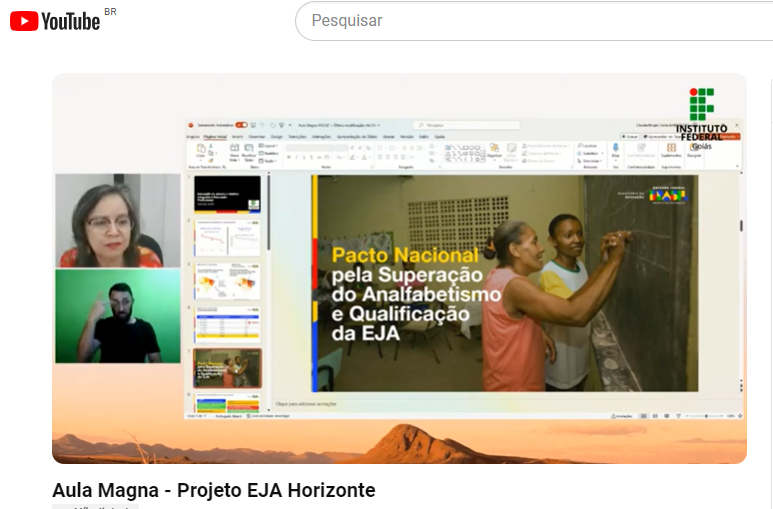Start slideshow from status bar icon
This screenshot has width=773, height=509.
[680, 415]
